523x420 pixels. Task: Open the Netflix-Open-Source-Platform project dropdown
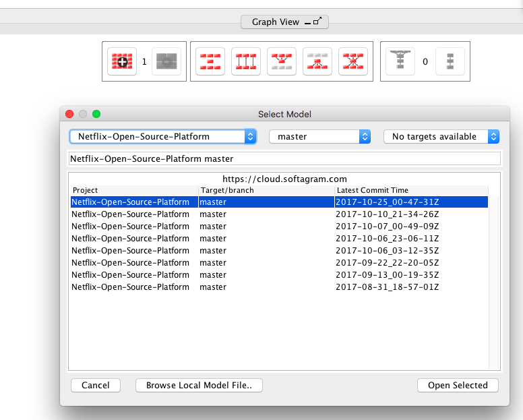pos(162,136)
